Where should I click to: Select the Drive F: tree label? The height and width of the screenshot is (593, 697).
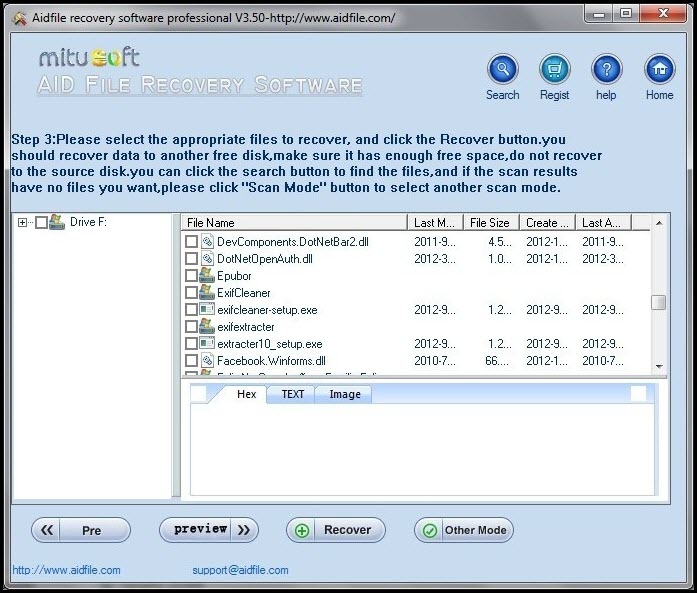pos(88,222)
